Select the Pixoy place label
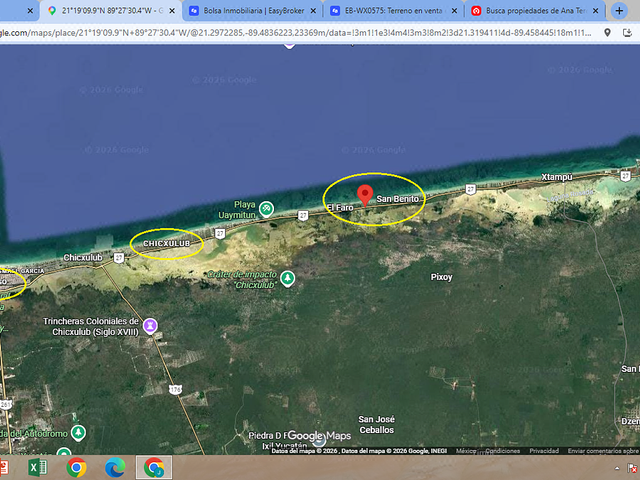This screenshot has width=640, height=480. tap(441, 277)
